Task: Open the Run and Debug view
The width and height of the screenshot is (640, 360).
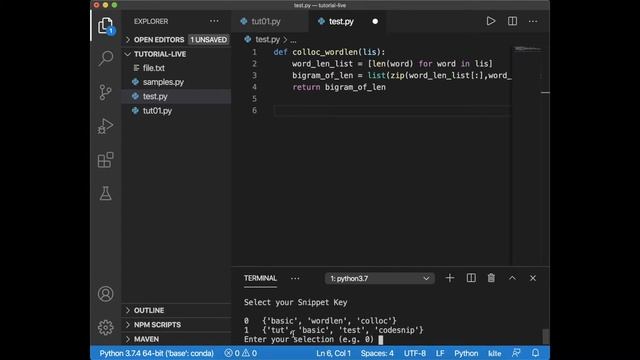Action: (x=105, y=126)
